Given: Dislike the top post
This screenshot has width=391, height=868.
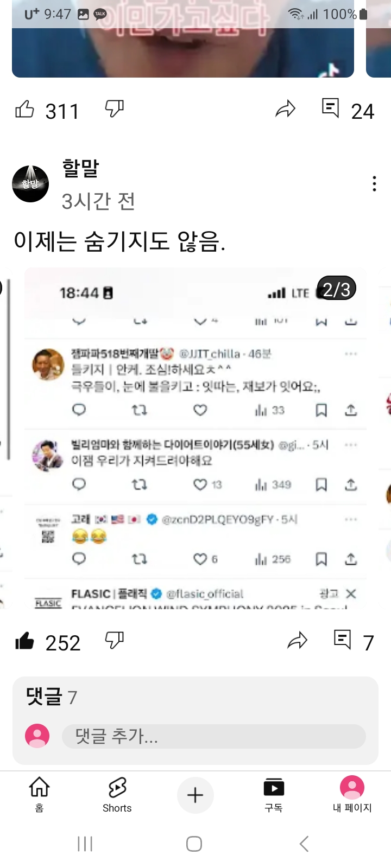Looking at the screenshot, I should click(114, 109).
